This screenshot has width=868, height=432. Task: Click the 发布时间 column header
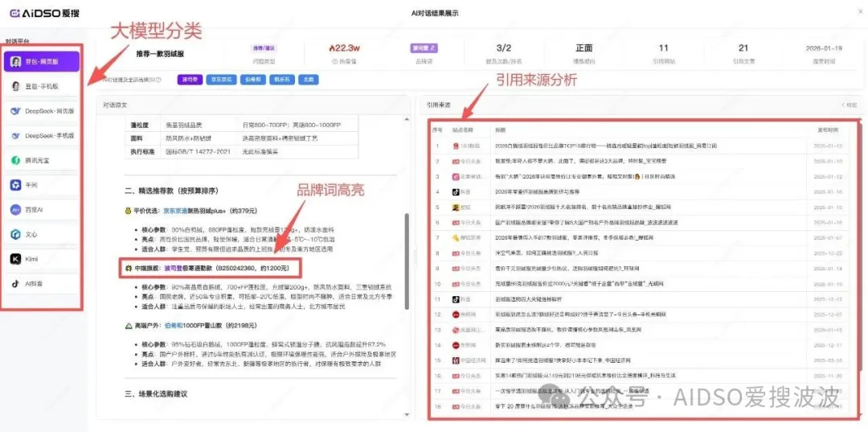point(828,130)
